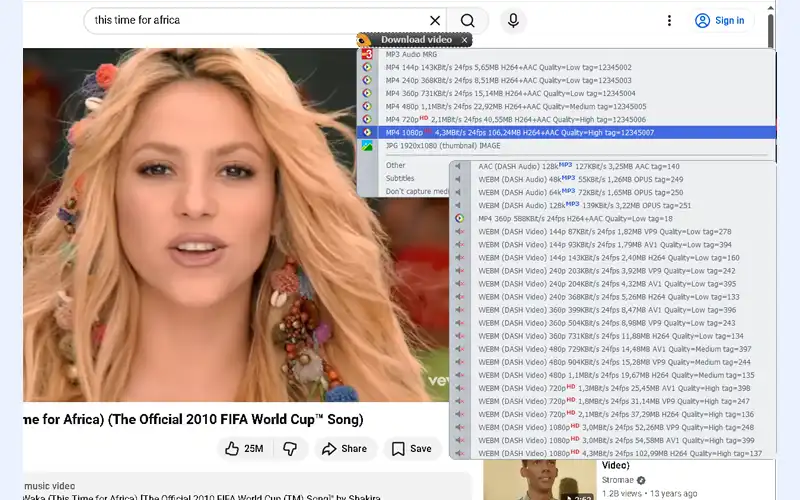Pick WEBM 720p AV1 tag=398

(x=613, y=388)
